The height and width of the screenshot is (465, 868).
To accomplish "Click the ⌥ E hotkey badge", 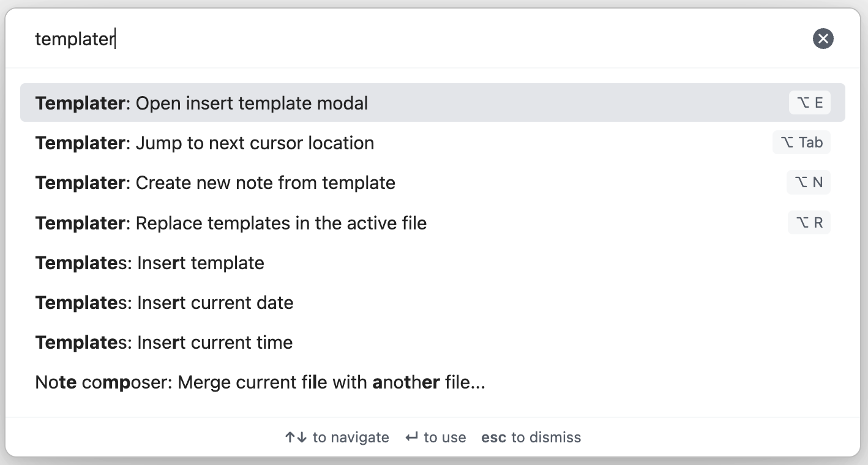I will tap(810, 103).
